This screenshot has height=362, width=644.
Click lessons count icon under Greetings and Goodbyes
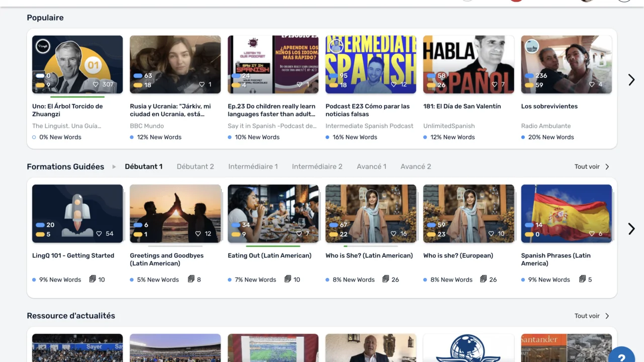point(191,279)
